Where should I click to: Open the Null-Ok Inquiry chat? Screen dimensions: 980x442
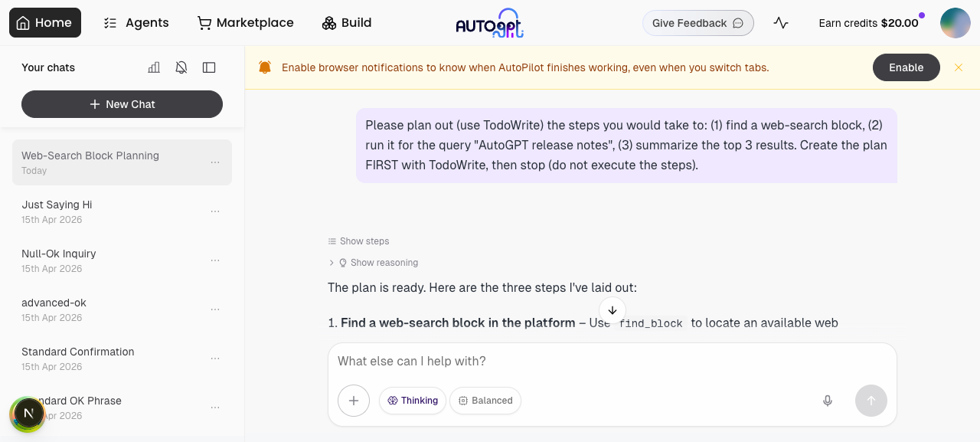click(122, 260)
